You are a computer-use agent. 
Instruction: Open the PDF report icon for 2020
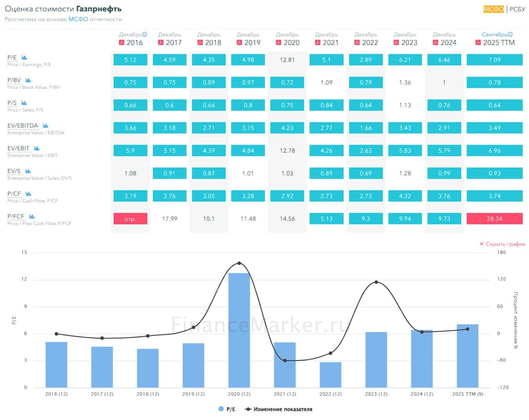point(279,43)
